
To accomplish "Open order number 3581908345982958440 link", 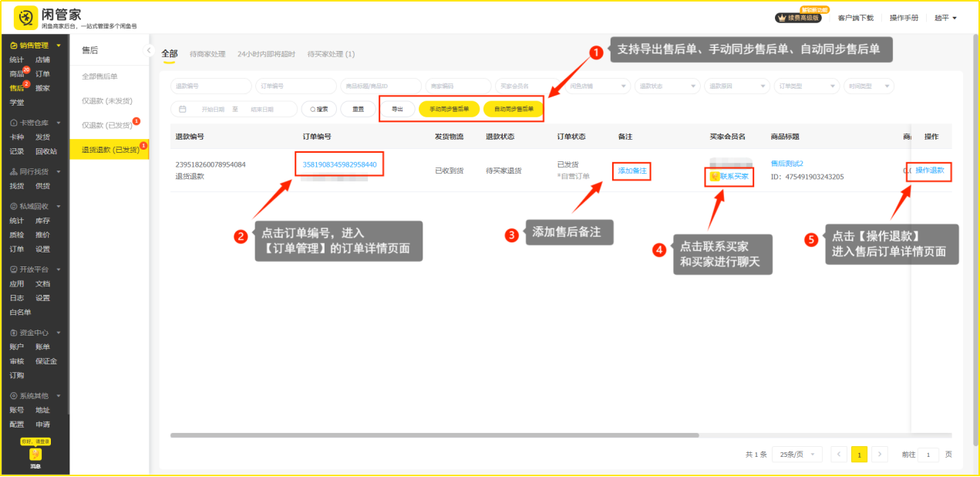I will tap(339, 164).
